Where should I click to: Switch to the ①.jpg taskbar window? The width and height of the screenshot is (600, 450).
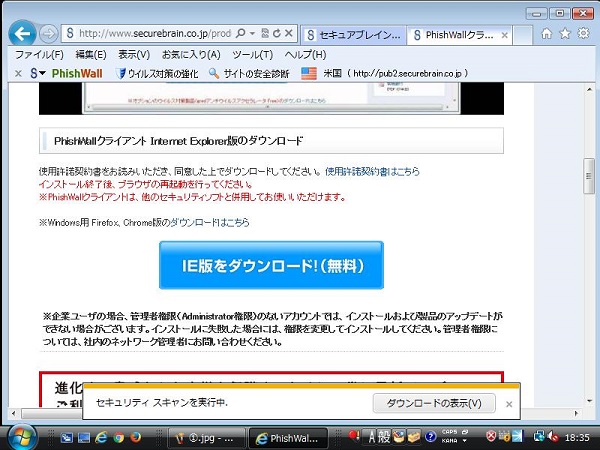pos(206,438)
